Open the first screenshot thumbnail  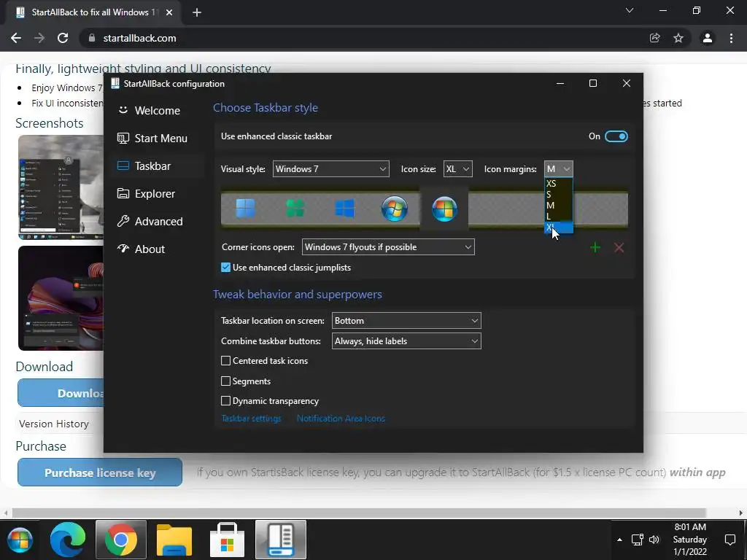(x=61, y=187)
